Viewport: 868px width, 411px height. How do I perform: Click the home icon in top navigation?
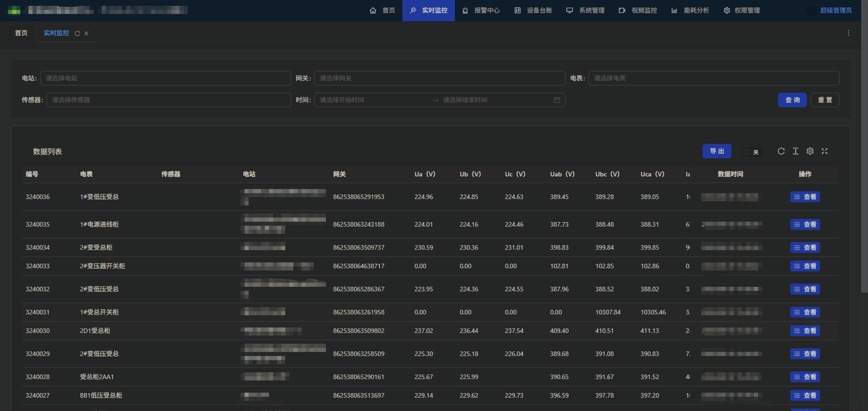tap(373, 10)
